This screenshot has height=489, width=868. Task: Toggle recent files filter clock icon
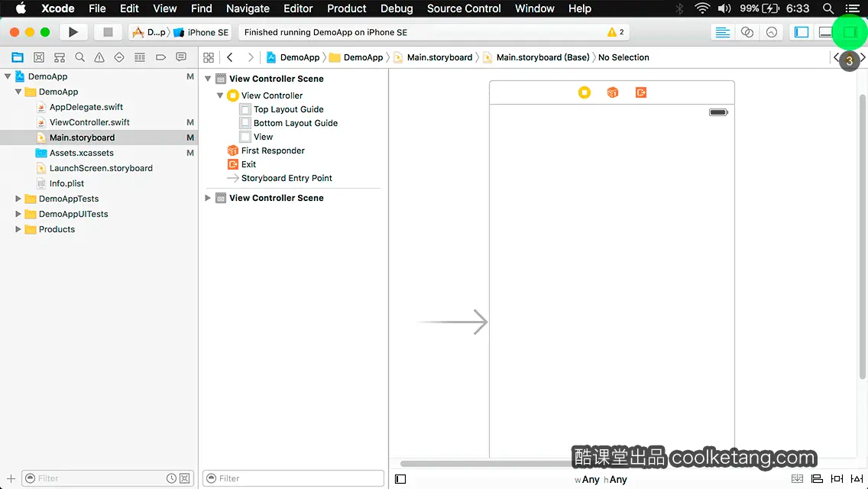coord(172,478)
